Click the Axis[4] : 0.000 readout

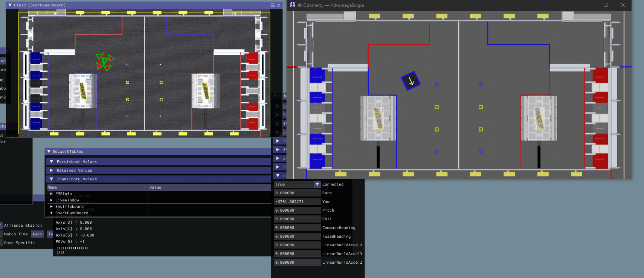(x=74, y=229)
